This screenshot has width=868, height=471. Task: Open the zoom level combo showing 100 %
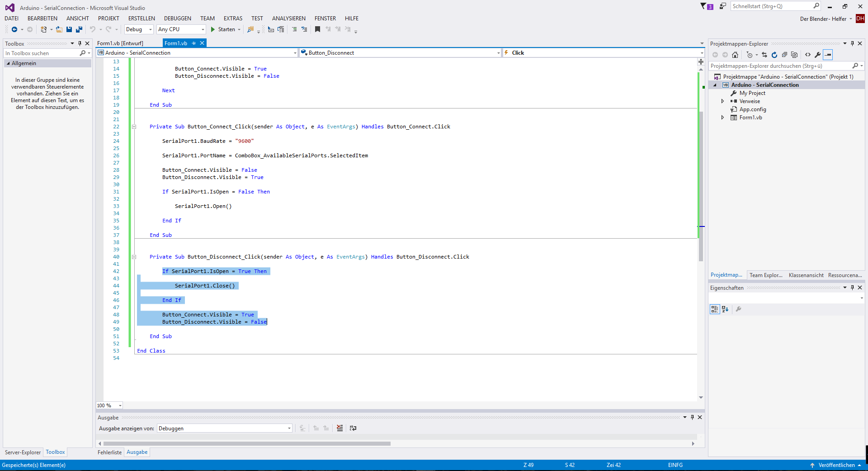click(x=108, y=405)
